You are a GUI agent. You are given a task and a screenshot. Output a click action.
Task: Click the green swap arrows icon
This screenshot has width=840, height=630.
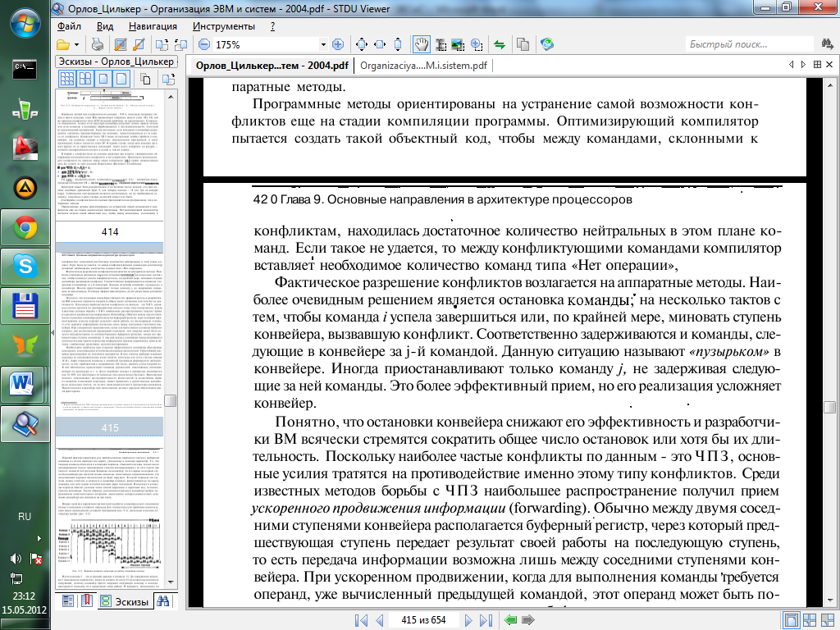click(x=500, y=44)
